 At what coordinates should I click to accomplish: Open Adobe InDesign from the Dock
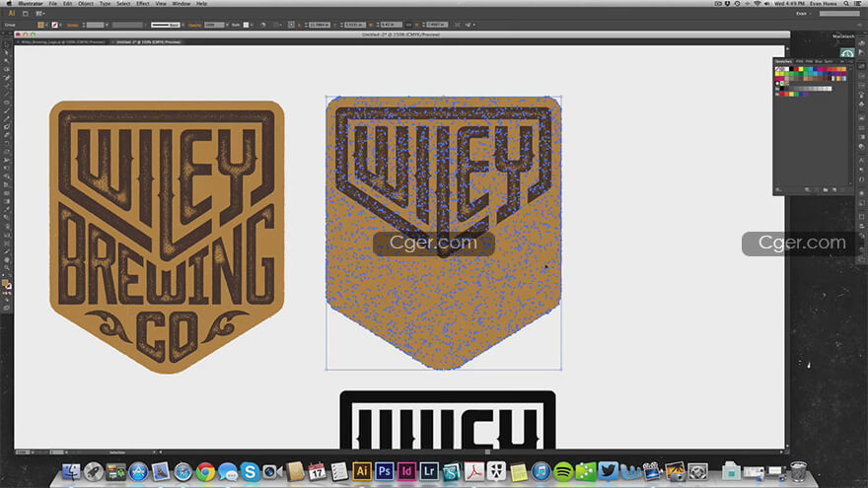[406, 471]
